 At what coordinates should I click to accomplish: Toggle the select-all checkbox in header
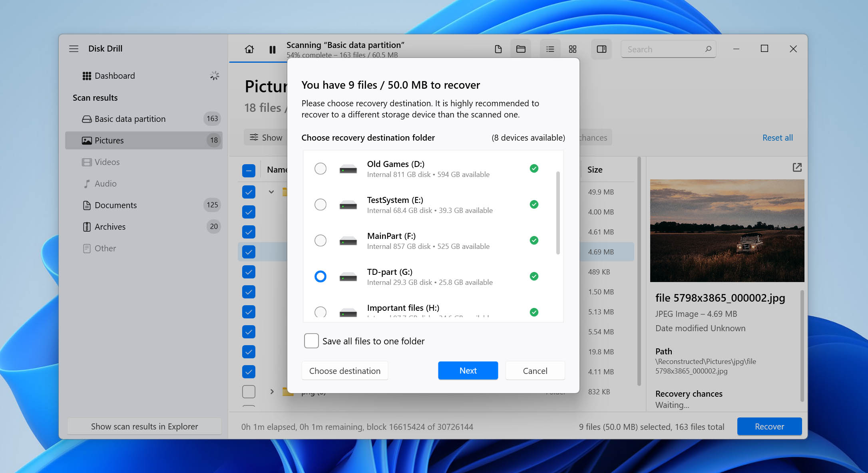[x=249, y=171]
